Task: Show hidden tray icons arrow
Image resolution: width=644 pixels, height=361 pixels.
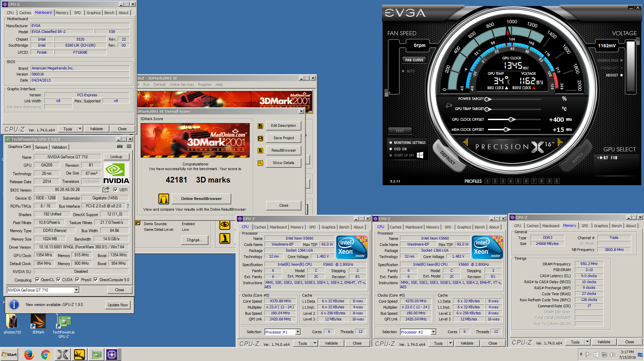Action: (581, 355)
